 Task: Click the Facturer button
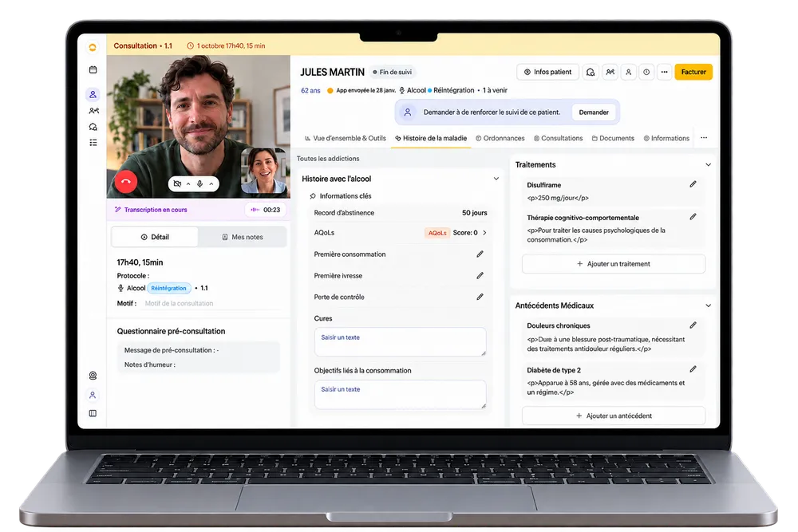pyautogui.click(x=693, y=72)
